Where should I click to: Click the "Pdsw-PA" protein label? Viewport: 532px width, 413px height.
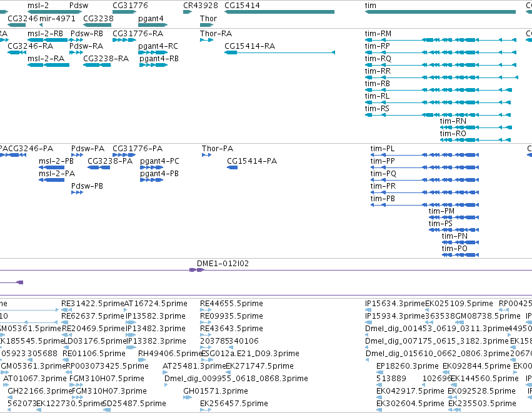click(88, 149)
